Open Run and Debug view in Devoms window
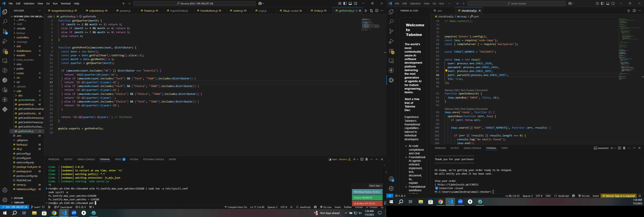The image size is (644, 217). click(x=5, y=41)
